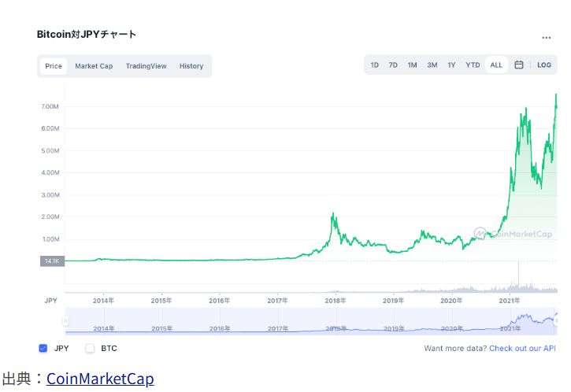Set chart range to 1M

(412, 65)
